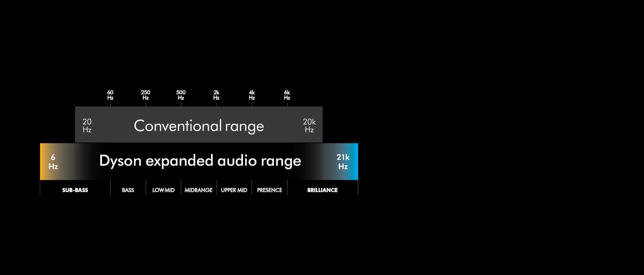Choose the UPPER MID band label

(234, 190)
